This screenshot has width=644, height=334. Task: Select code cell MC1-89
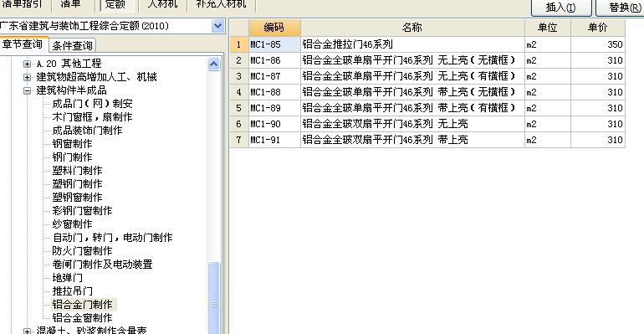[x=274, y=108]
